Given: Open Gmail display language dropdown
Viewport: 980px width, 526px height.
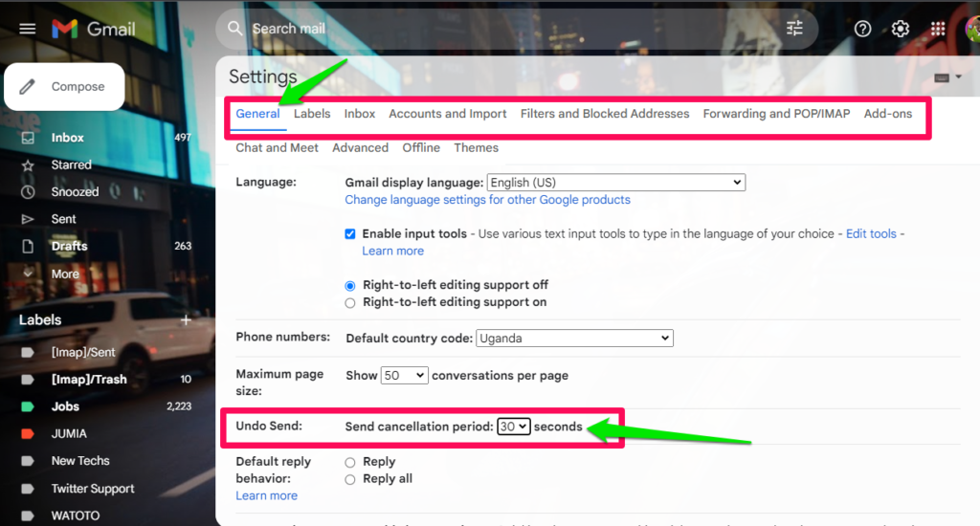Looking at the screenshot, I should 615,183.
